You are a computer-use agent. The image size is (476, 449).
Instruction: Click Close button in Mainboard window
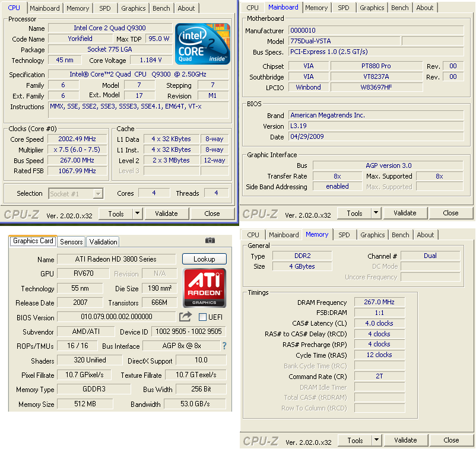pyautogui.click(x=450, y=213)
